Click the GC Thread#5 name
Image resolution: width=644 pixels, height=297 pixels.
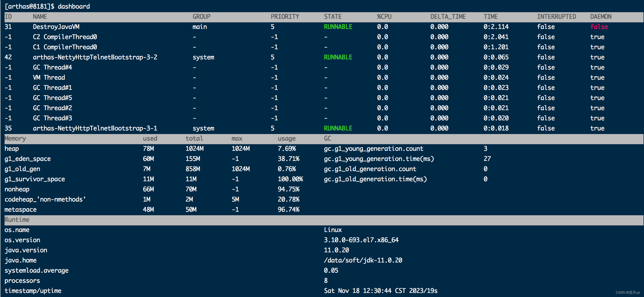(52, 98)
